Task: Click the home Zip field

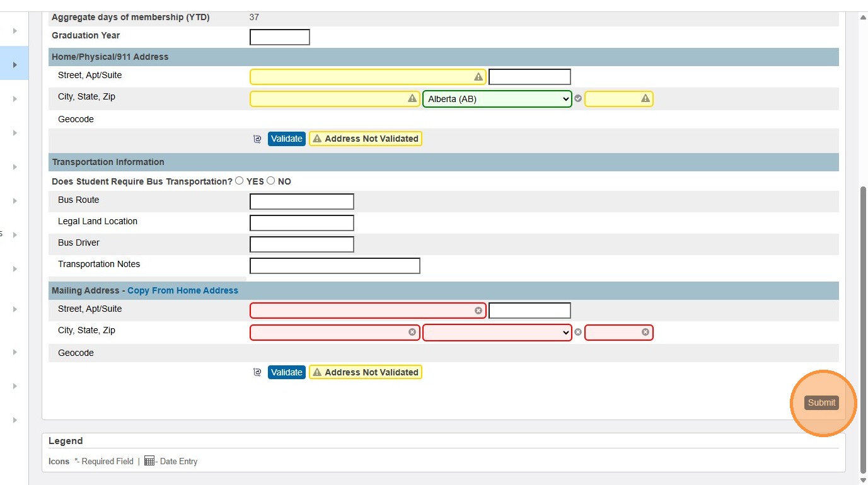Action: click(x=619, y=99)
